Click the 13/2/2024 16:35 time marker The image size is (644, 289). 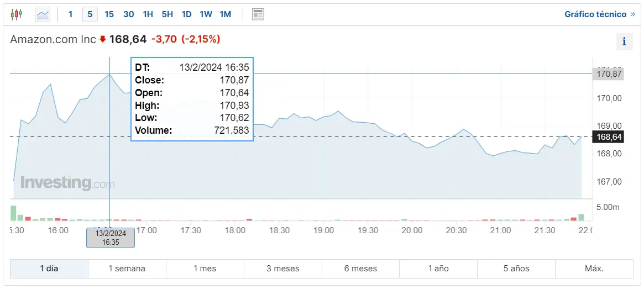pos(111,238)
